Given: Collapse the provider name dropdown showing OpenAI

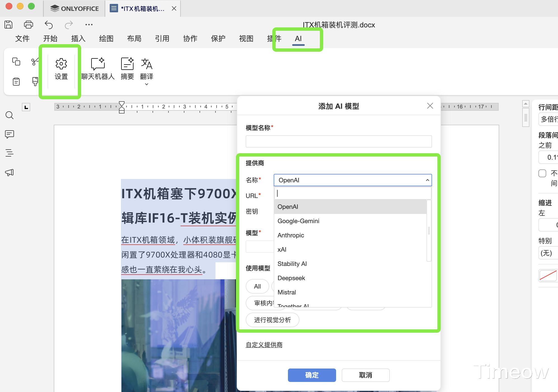Looking at the screenshot, I should click(x=427, y=180).
